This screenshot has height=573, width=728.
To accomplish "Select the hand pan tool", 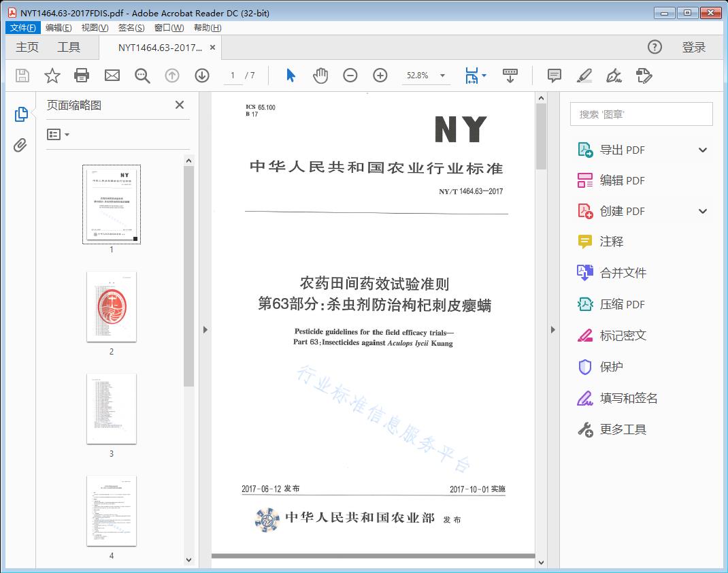I will point(320,76).
